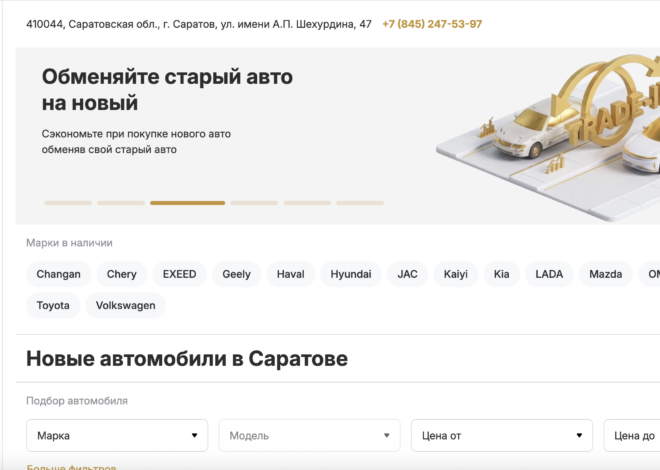Expand the Цена от dropdown

502,435
